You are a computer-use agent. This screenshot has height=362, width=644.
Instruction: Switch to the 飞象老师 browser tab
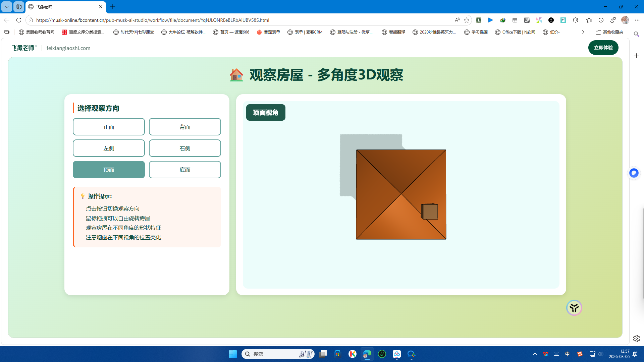[x=60, y=7]
